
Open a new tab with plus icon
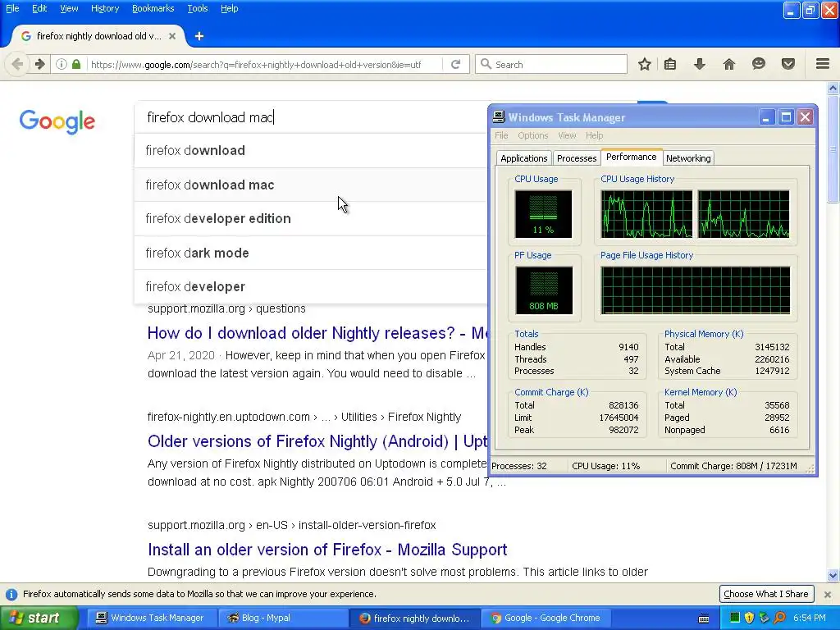[x=199, y=36]
